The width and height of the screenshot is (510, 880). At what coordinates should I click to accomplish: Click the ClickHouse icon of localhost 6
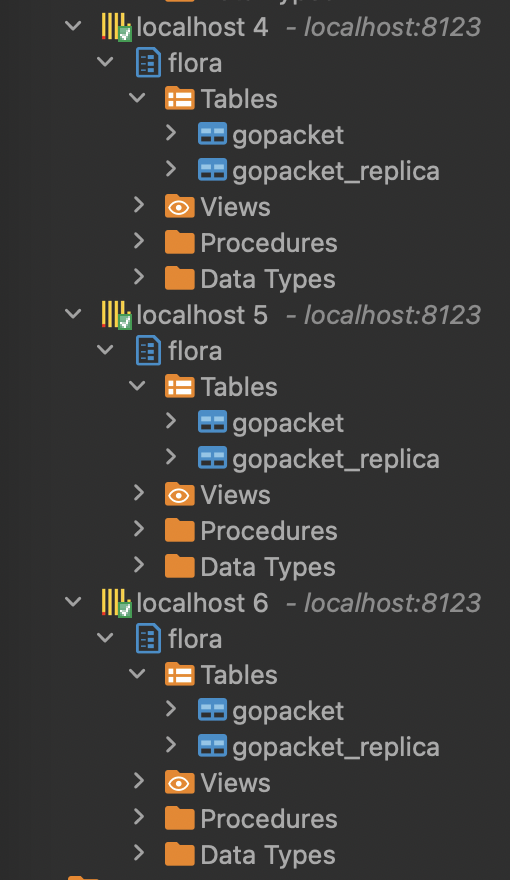click(116, 603)
